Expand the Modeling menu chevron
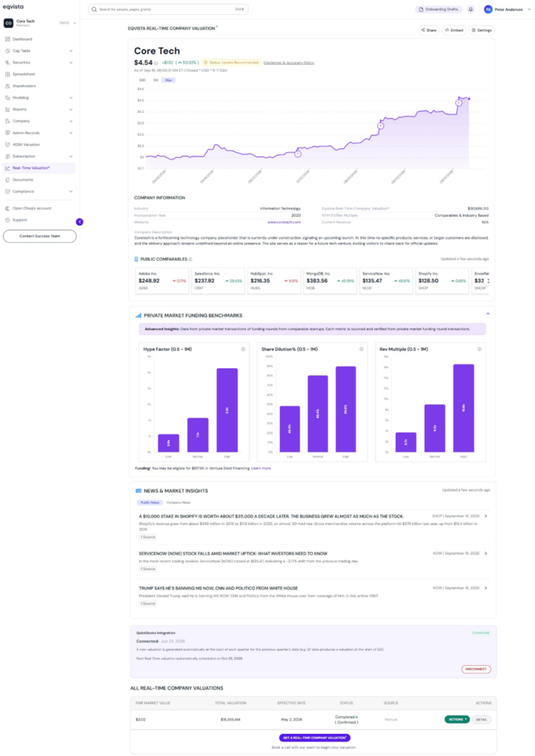535x756 pixels. coord(71,98)
